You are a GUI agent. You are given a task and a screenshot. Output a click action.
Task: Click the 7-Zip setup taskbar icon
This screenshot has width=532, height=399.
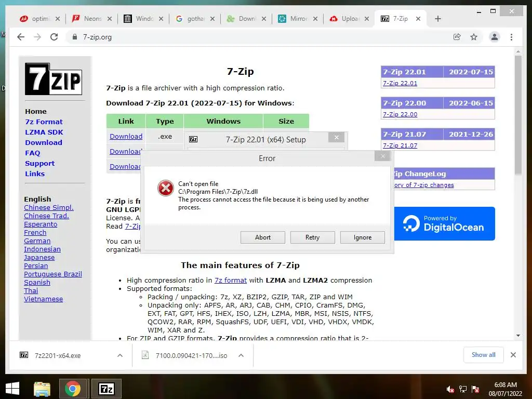pos(106,389)
